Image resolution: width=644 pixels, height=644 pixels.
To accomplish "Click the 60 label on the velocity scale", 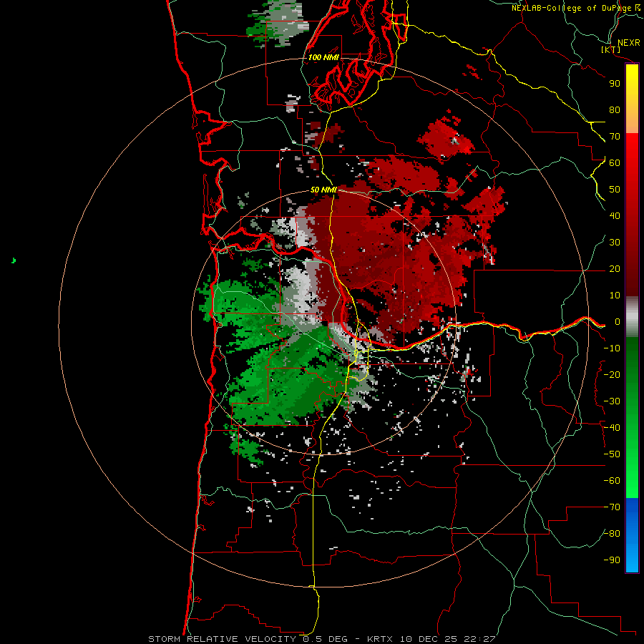I will click(x=615, y=162).
